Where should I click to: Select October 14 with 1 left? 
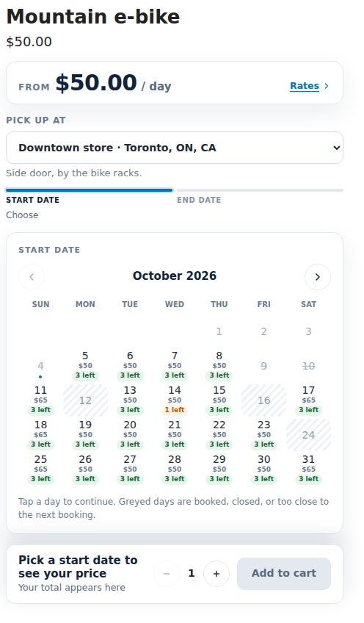[x=175, y=400]
